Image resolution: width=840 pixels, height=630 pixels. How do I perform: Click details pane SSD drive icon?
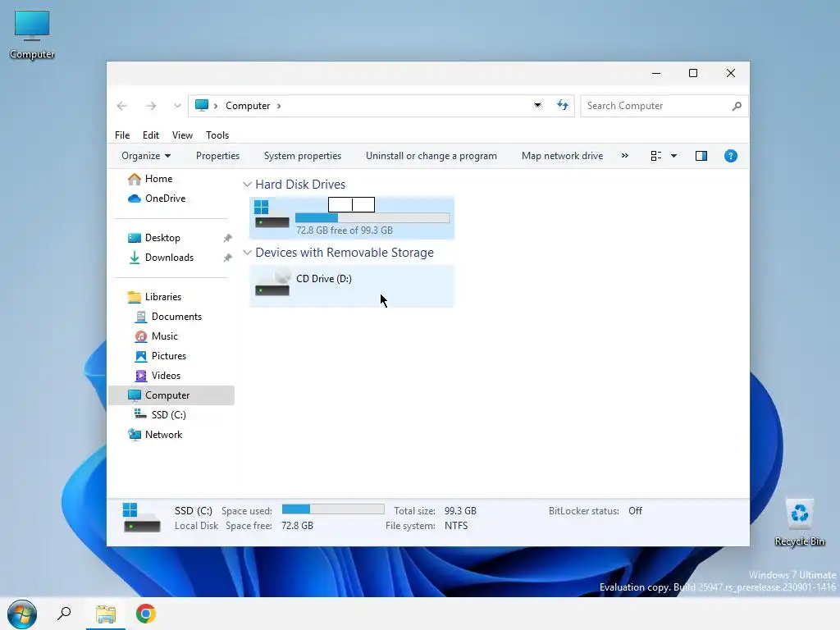click(x=141, y=518)
